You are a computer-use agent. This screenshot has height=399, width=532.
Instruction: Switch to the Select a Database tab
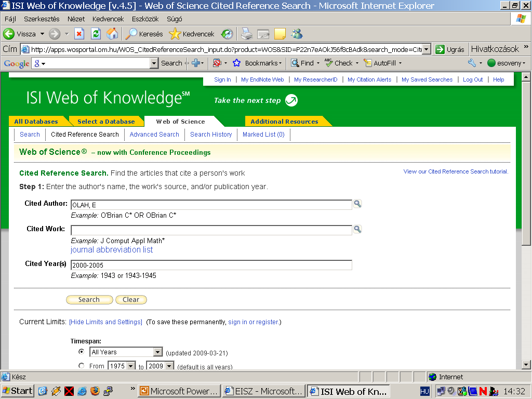click(x=106, y=122)
